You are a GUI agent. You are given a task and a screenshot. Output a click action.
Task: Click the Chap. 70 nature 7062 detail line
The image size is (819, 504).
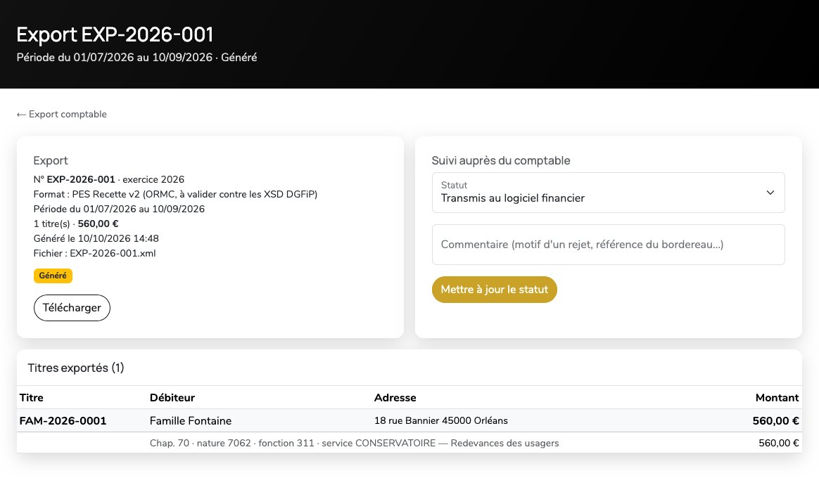(354, 443)
